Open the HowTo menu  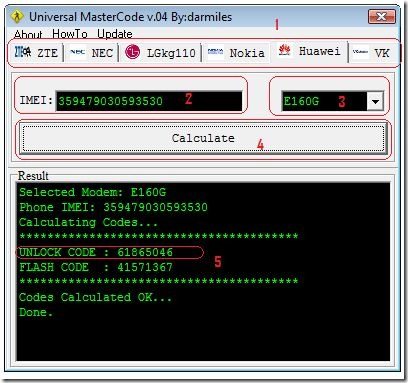[70, 34]
